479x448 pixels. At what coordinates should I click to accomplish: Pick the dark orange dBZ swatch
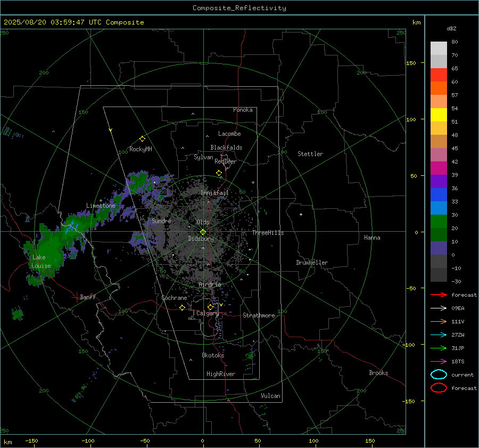[x=439, y=88]
